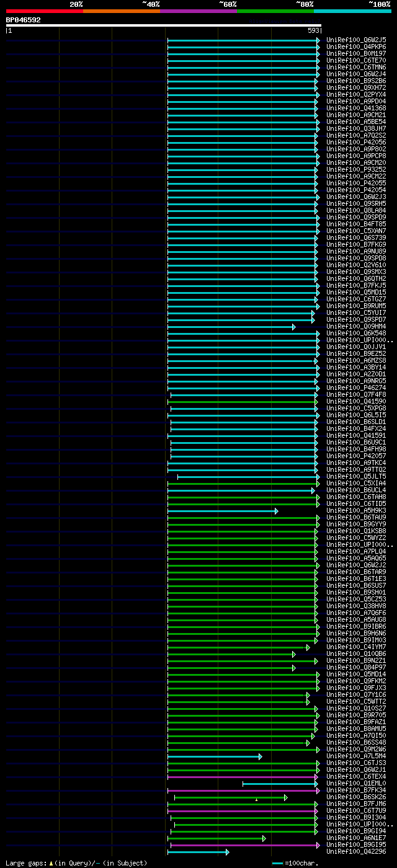Select the UniRef100_A5BE54 label

point(356,122)
